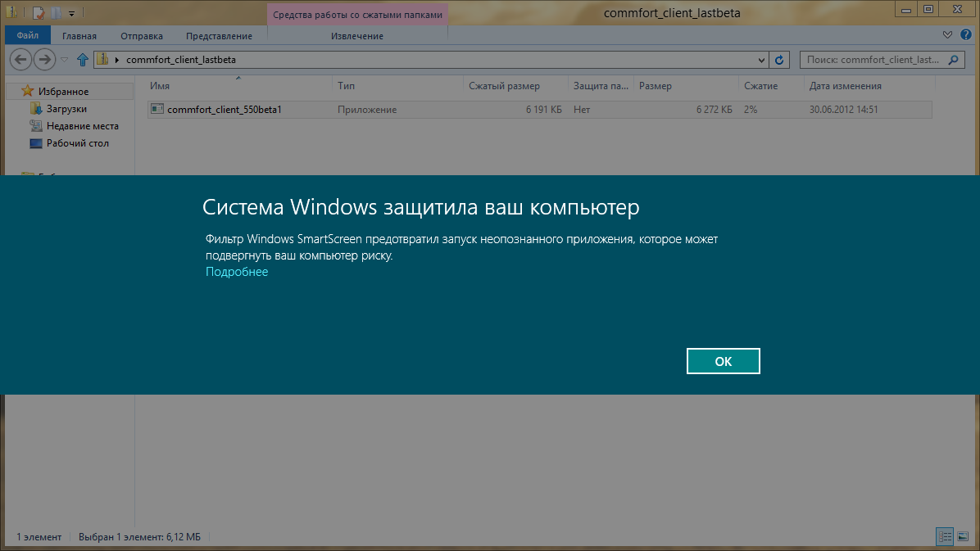Click the Back navigation arrow
The width and height of the screenshot is (980, 551).
point(22,59)
